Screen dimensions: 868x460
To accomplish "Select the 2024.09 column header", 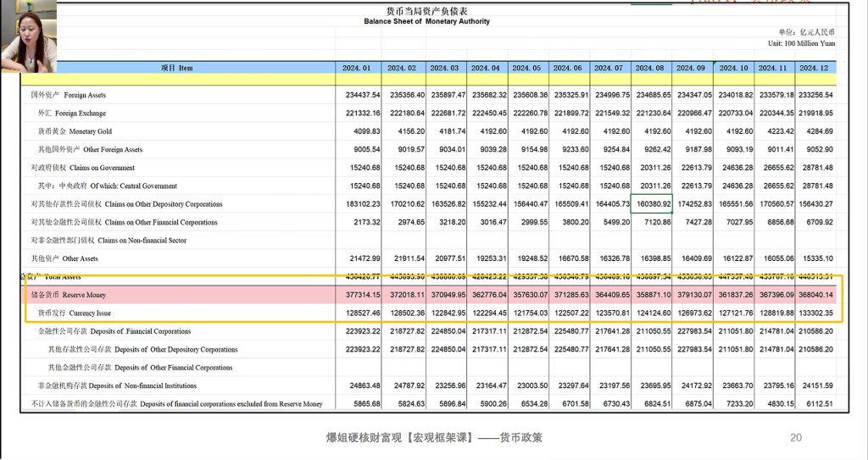I will [x=691, y=68].
